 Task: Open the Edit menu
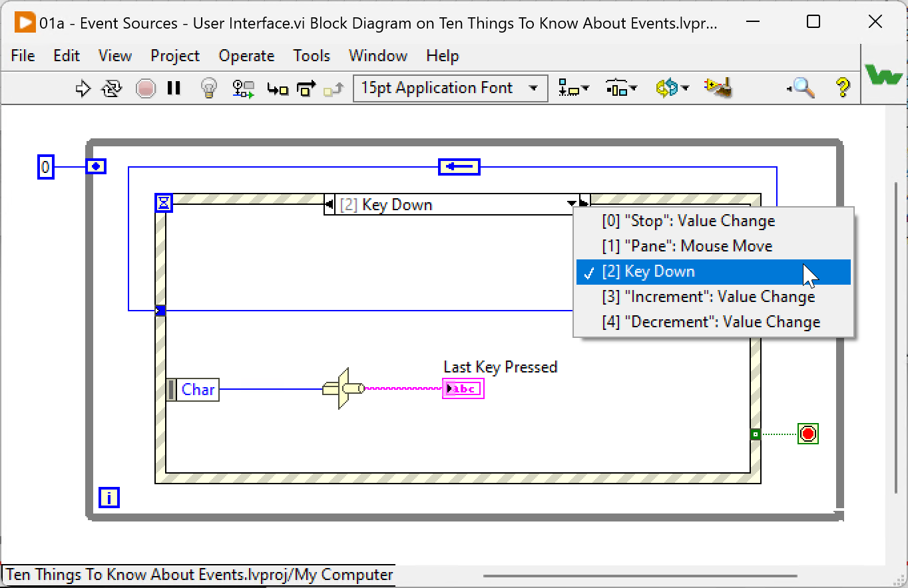[x=67, y=56]
